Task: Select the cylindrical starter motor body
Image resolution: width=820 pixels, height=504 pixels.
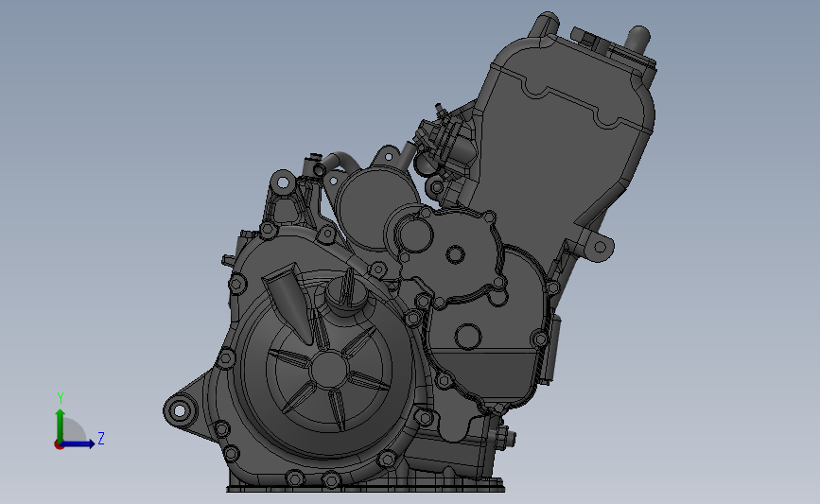Action: [375, 207]
